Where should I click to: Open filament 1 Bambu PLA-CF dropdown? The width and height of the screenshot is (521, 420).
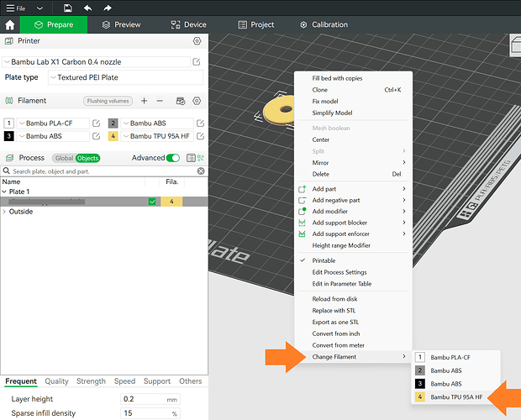pyautogui.click(x=53, y=123)
